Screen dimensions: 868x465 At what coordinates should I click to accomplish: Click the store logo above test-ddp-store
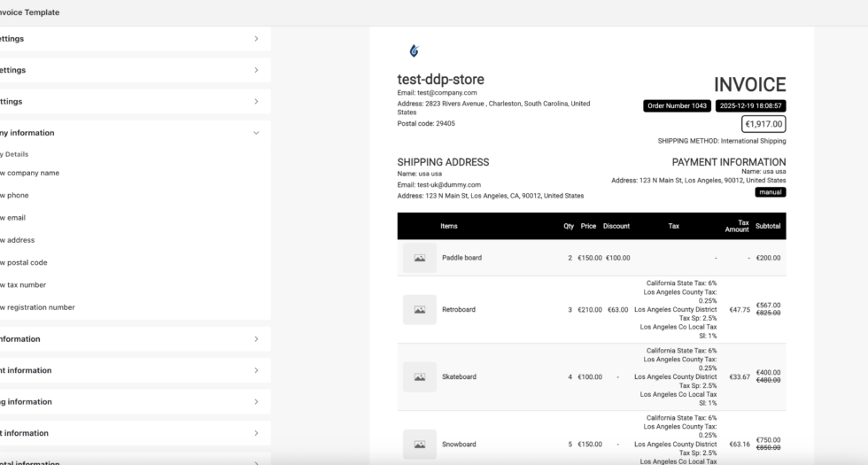click(x=414, y=51)
